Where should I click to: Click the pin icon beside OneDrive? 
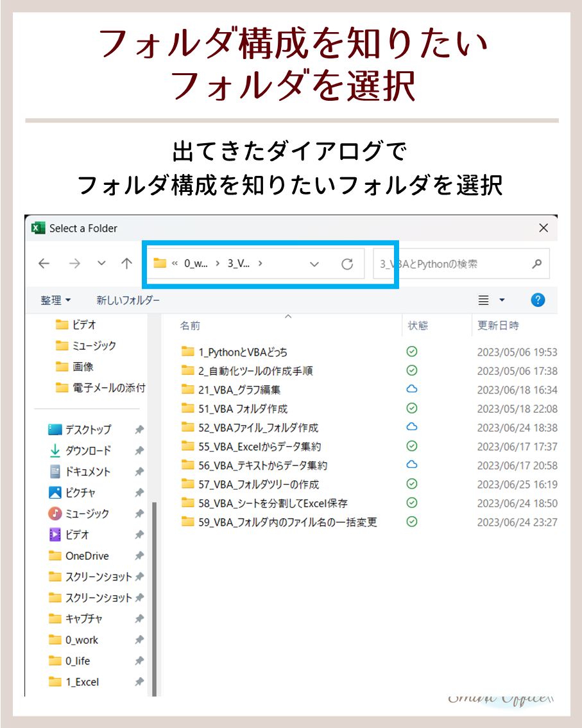tap(139, 556)
